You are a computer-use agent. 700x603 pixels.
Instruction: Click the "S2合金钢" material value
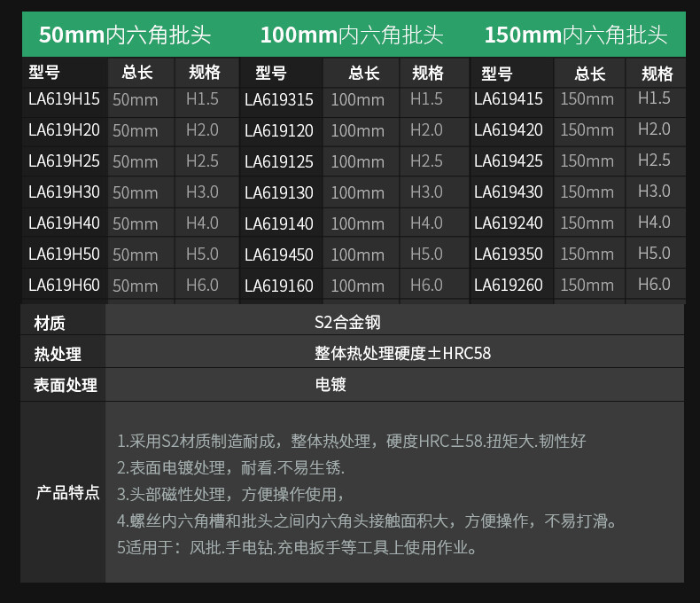(x=347, y=322)
